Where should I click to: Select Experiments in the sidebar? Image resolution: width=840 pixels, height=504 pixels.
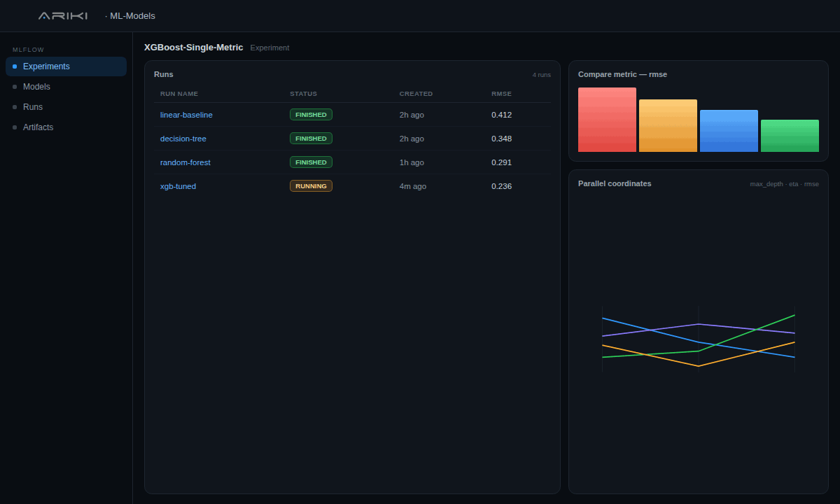tap(66, 66)
